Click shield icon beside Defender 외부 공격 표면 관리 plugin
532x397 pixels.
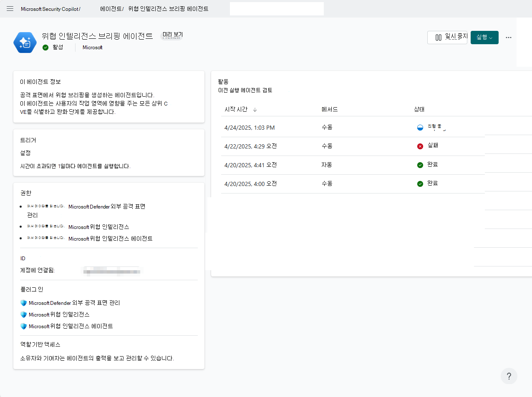pyautogui.click(x=23, y=303)
